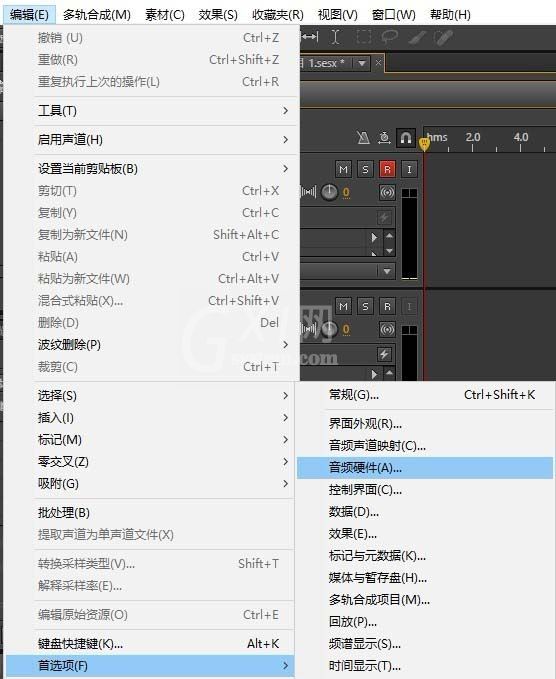
Task: Open 界面外观(R)... preferences
Action: tap(425, 424)
